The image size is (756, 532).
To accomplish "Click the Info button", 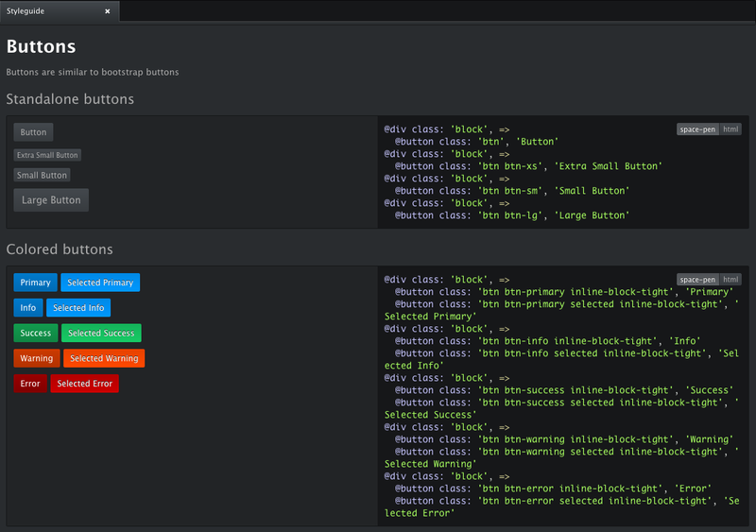I will point(28,308).
